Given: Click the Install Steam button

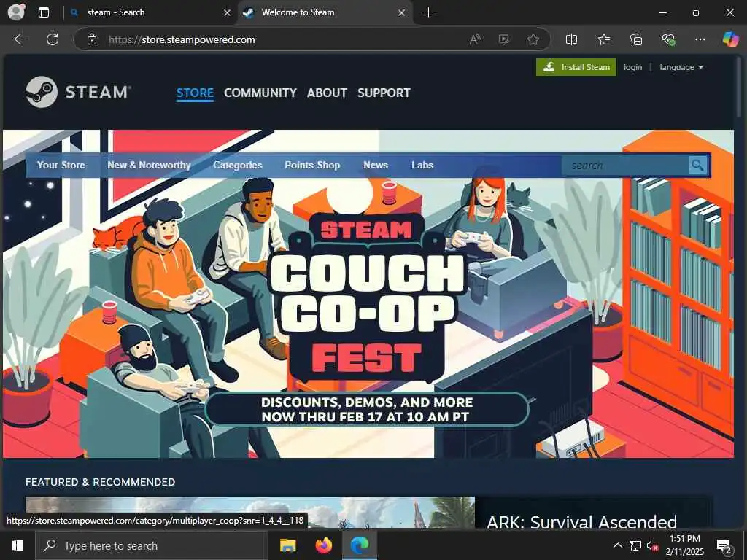Looking at the screenshot, I should tap(576, 67).
